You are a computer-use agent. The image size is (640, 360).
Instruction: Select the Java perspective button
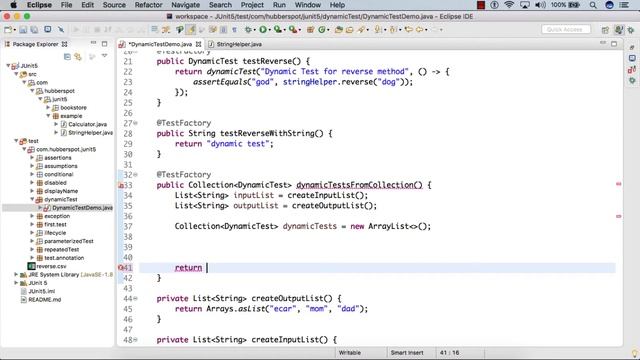coord(619,30)
